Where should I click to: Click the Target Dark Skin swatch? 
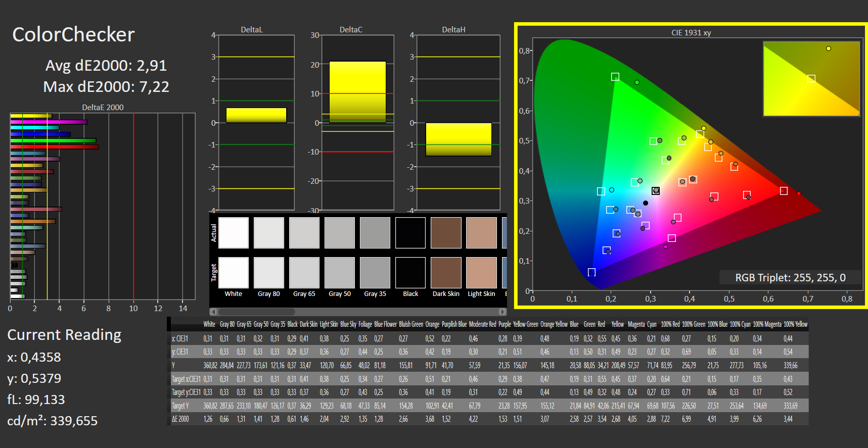tap(446, 273)
